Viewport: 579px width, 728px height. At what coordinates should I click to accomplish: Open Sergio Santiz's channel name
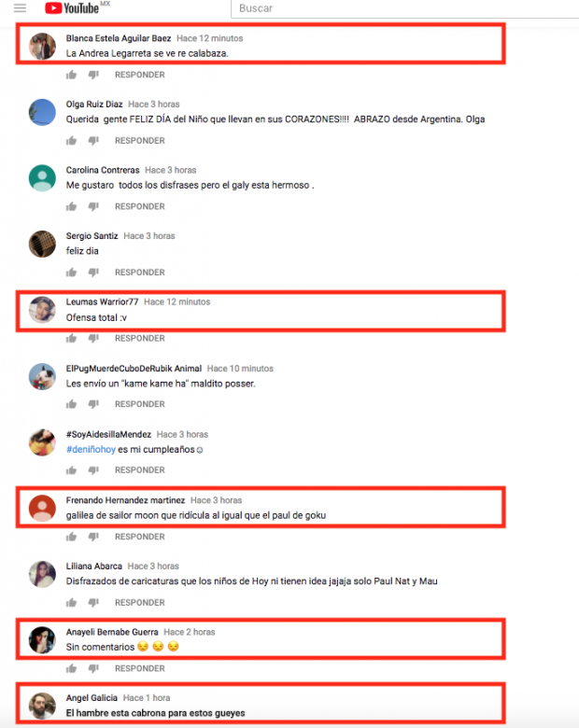point(92,236)
